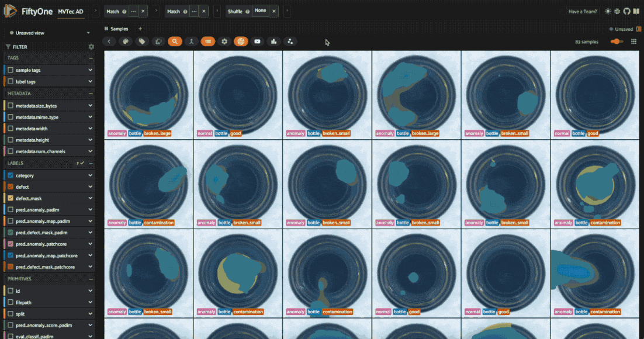
Task: Click the FiftyOne logo icon
Action: pyautogui.click(x=10, y=11)
